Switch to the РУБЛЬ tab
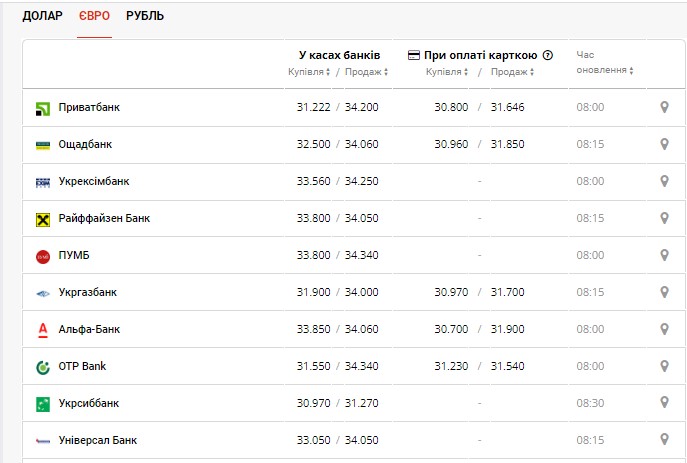The height and width of the screenshot is (463, 687). (145, 16)
